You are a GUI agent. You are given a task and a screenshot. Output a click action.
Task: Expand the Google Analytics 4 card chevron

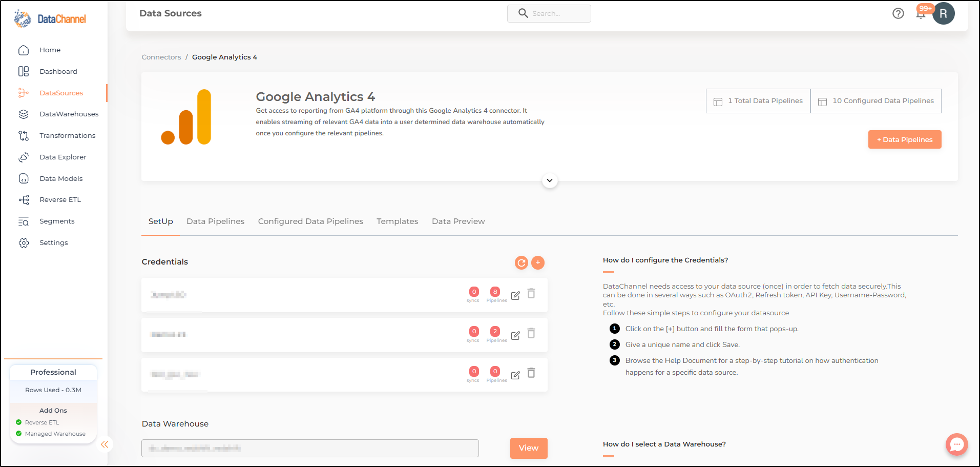(x=550, y=180)
